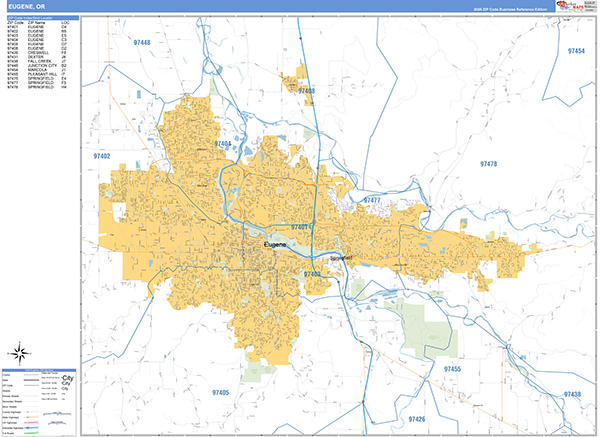Click the 97454 ZIP code label
This screenshot has height=437, width=600.
574,51
